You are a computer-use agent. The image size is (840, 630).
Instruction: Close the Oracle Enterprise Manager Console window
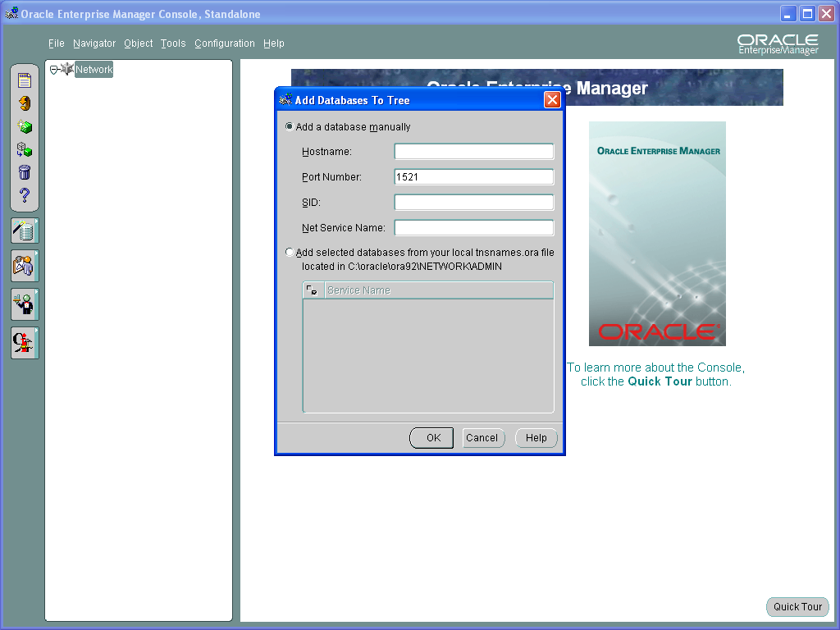coord(827,13)
